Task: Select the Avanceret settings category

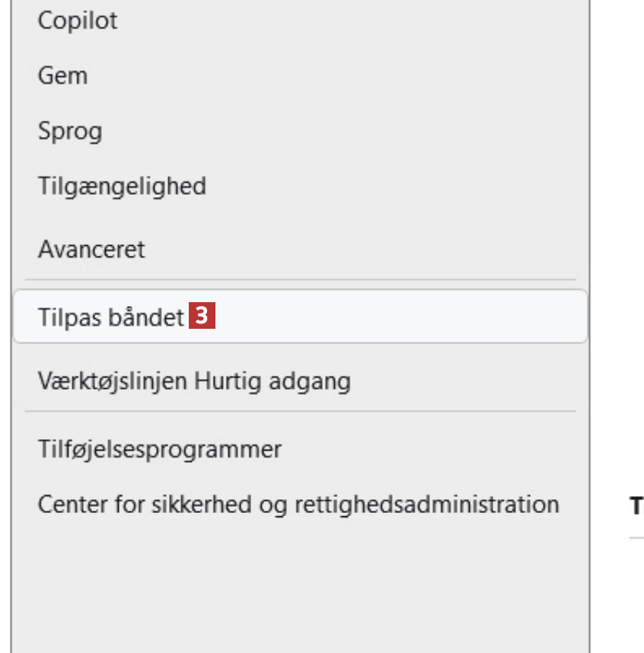Action: tap(91, 249)
